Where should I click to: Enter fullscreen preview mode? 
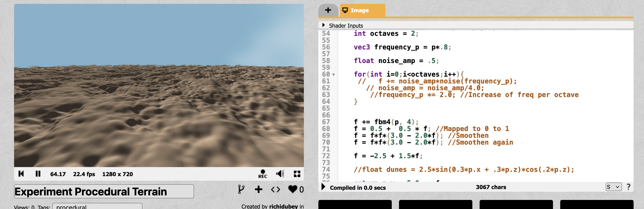(x=297, y=174)
